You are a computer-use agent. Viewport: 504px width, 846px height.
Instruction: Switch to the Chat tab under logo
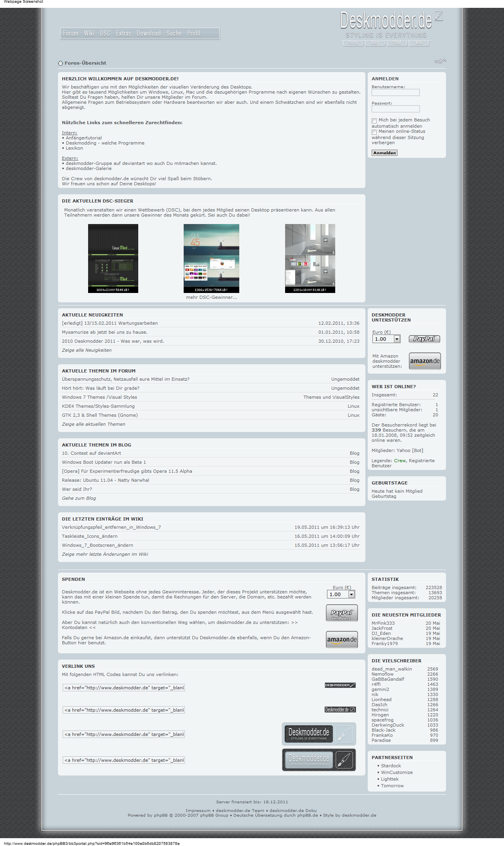[397, 43]
